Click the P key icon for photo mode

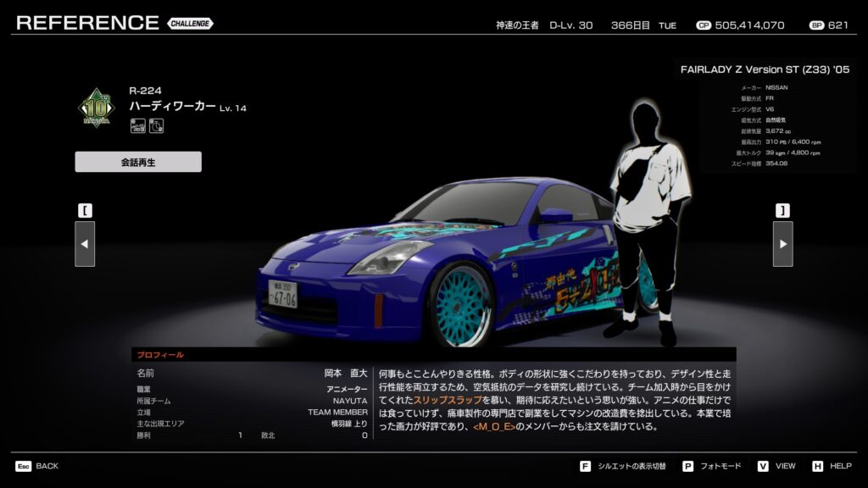tap(687, 466)
